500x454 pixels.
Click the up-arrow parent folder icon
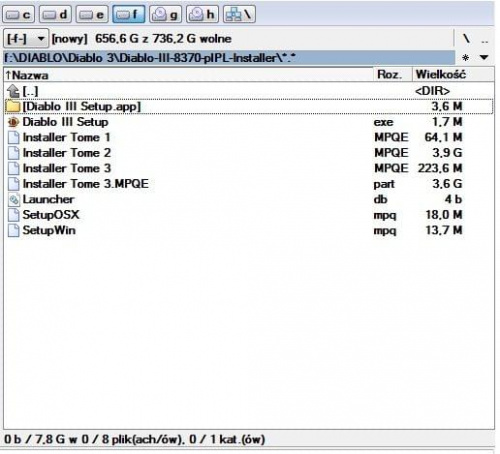(x=13, y=91)
